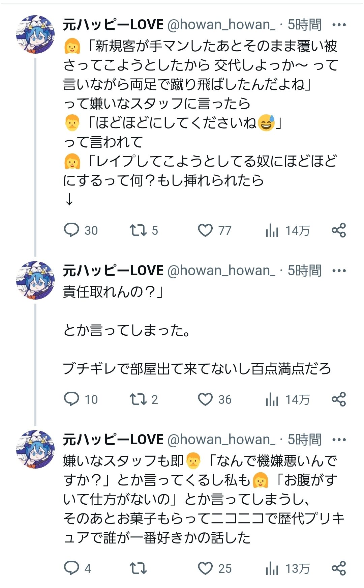Image resolution: width=364 pixels, height=588 pixels.
Task: Retweet the second tweet with 2 reposts
Action: coord(138,399)
